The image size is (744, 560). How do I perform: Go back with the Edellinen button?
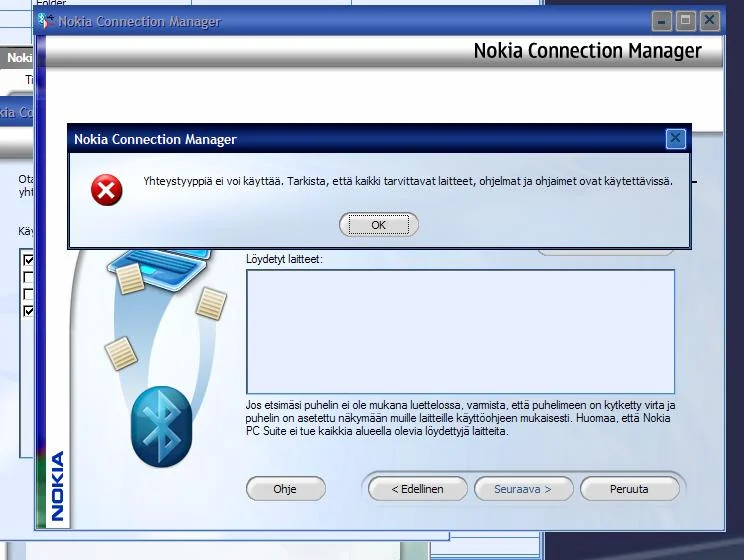[x=418, y=489]
